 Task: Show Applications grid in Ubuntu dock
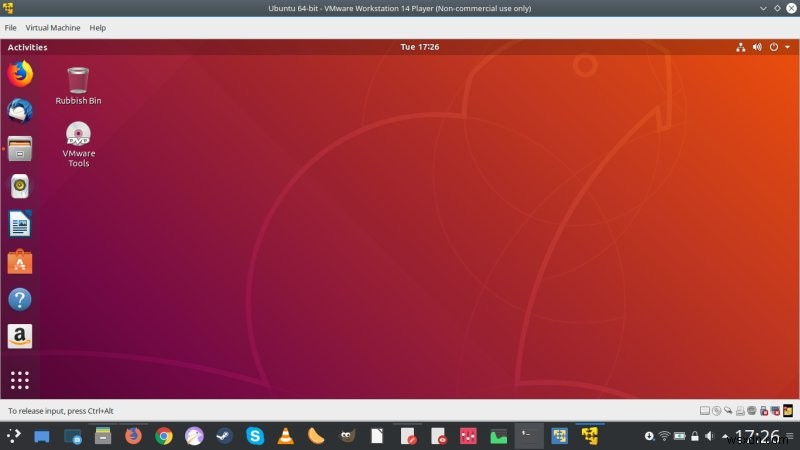point(20,380)
